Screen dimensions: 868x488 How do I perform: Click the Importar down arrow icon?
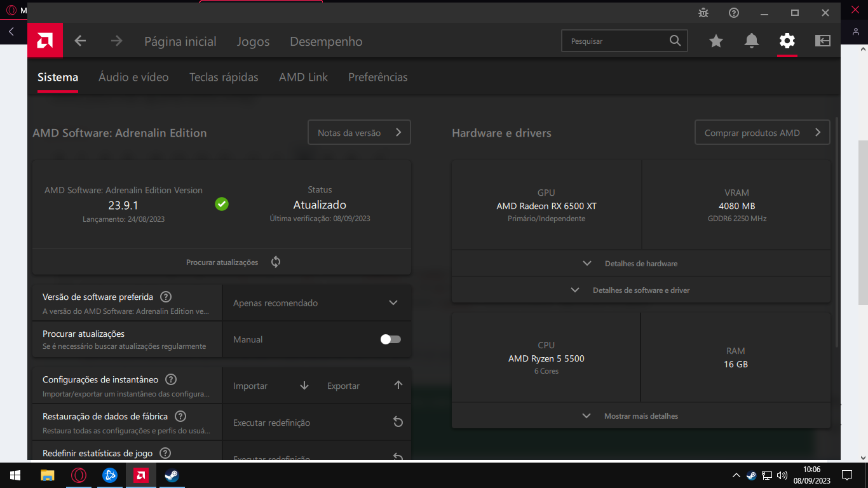pos(304,386)
